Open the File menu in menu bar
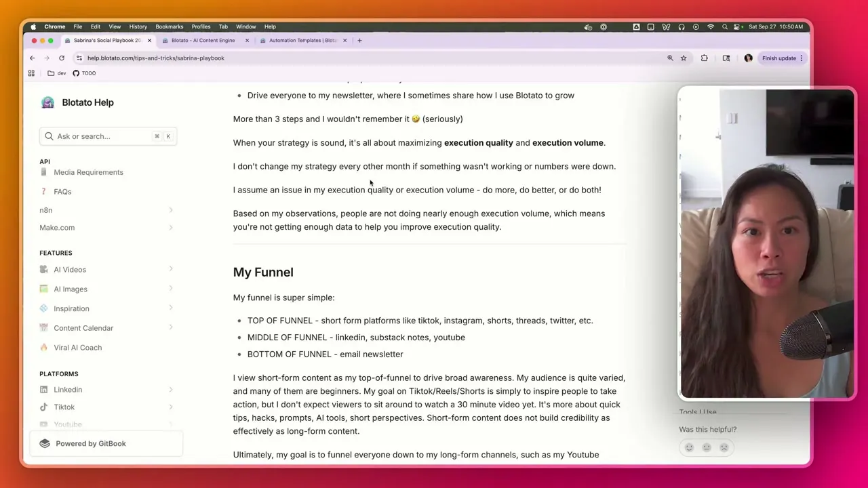868x488 pixels. tap(78, 27)
